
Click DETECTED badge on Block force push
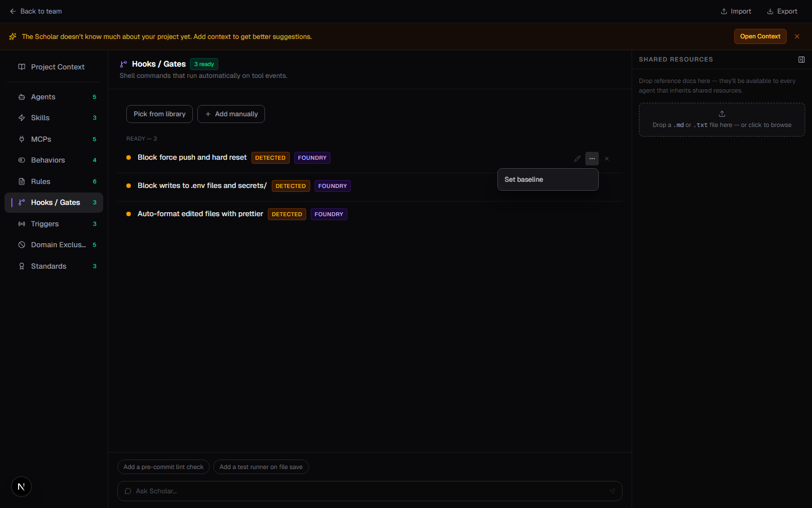point(271,158)
